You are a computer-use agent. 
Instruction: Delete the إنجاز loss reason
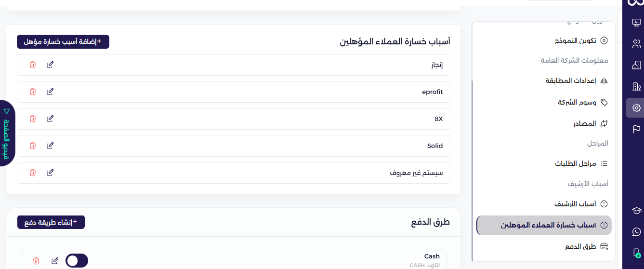pyautogui.click(x=33, y=65)
